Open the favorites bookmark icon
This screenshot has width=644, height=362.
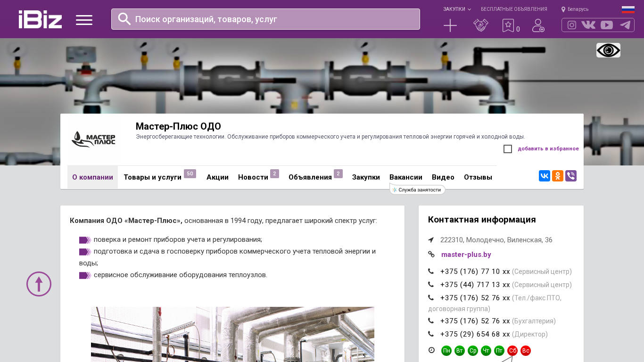click(x=508, y=25)
